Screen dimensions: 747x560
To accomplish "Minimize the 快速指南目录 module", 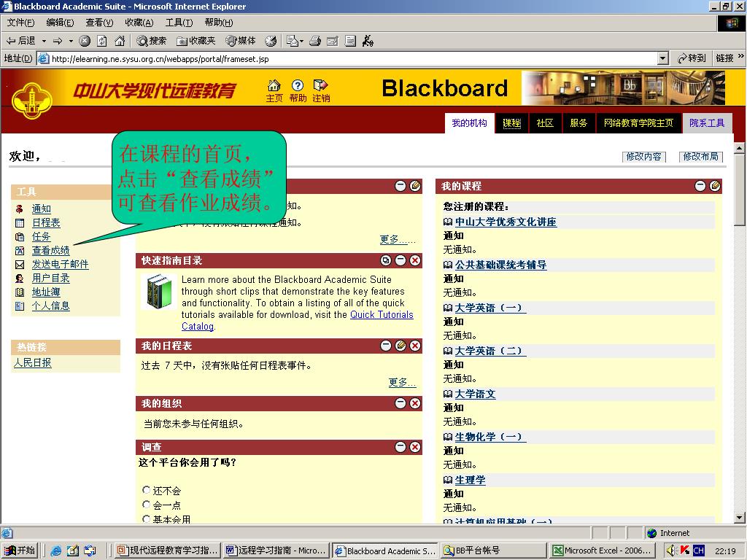I will coord(400,260).
